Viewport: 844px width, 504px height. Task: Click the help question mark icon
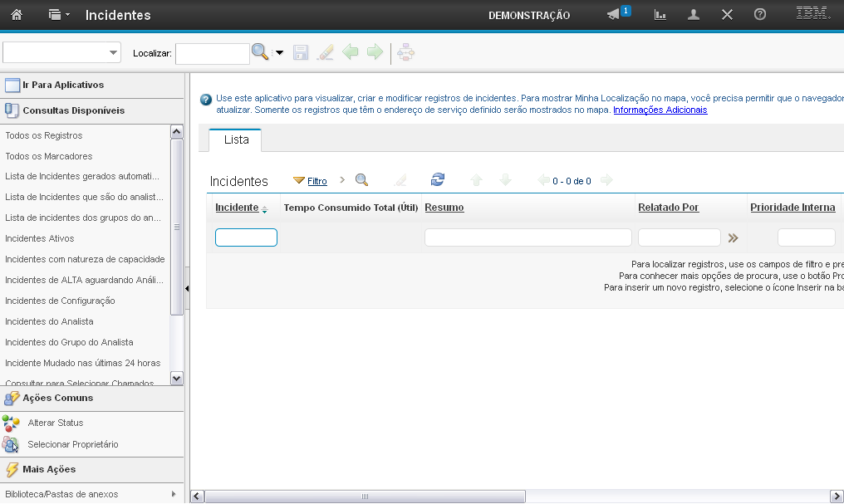759,15
